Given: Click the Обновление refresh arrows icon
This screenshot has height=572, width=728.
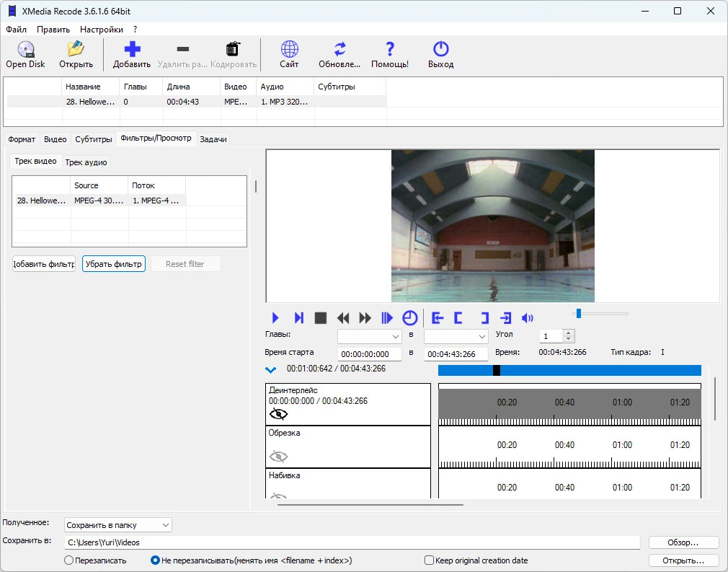Looking at the screenshot, I should (x=340, y=49).
